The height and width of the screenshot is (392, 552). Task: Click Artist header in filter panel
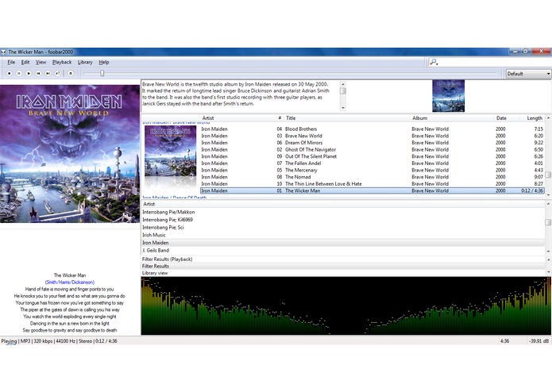tap(149, 204)
